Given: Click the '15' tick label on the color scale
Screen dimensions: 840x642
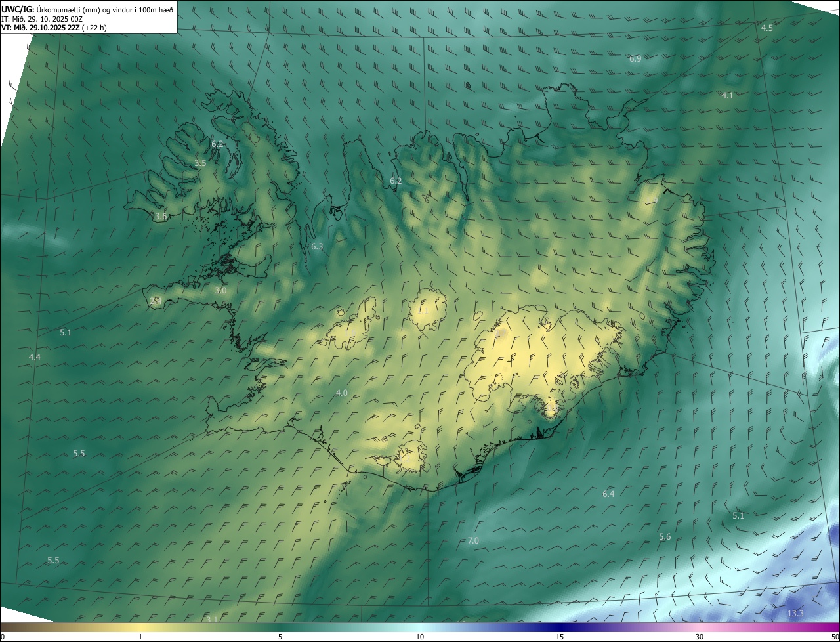Looking at the screenshot, I should (x=560, y=637).
